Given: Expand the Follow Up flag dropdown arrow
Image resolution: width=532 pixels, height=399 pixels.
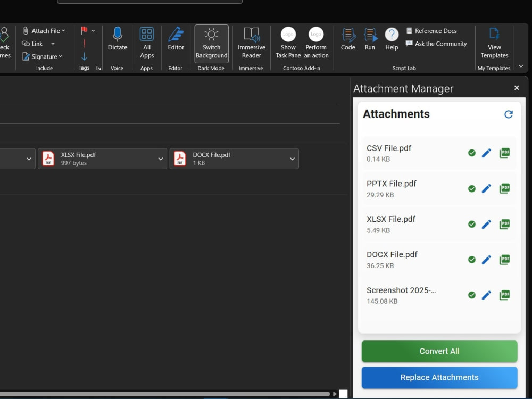Looking at the screenshot, I should click(x=93, y=31).
